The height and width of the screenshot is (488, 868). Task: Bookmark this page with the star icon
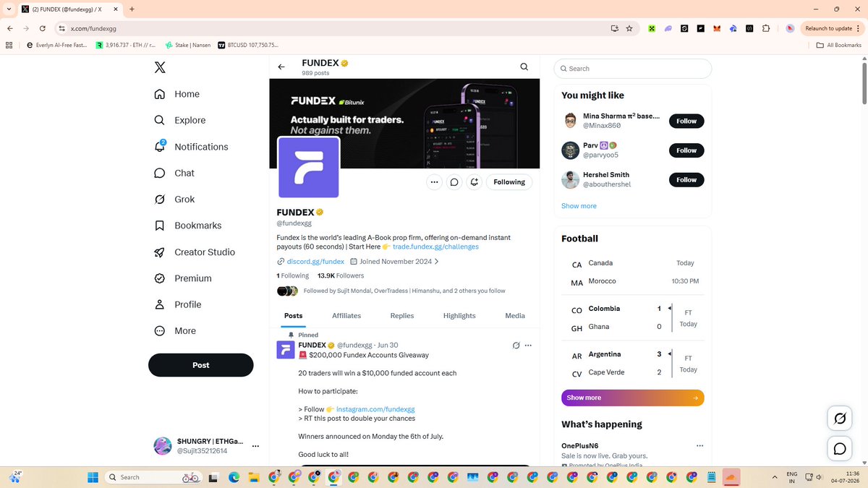click(629, 28)
